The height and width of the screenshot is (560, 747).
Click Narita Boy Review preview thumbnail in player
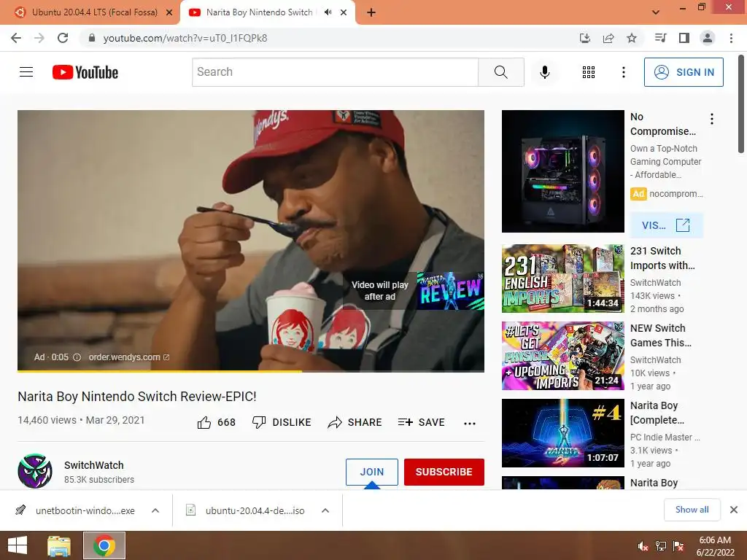tap(450, 291)
